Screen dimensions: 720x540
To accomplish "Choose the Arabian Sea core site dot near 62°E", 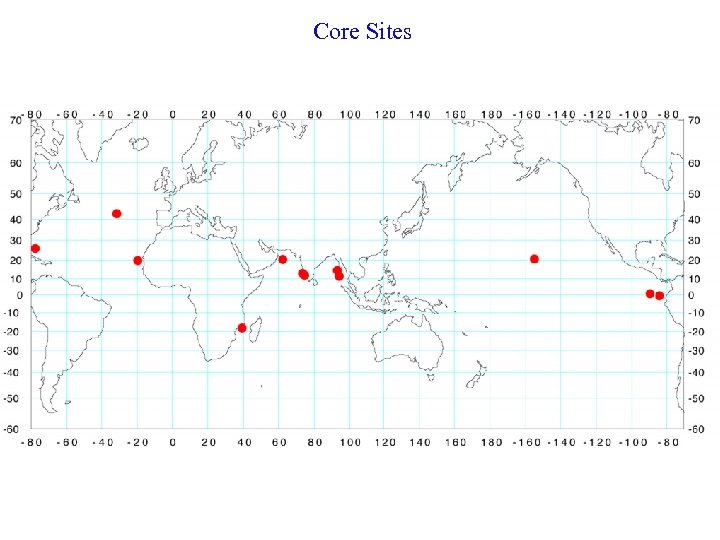I will click(x=282, y=259).
